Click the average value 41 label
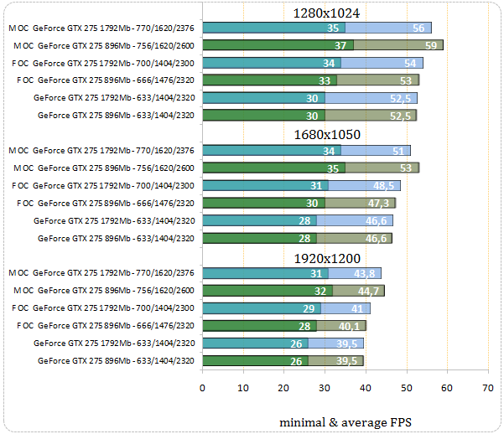The height and width of the screenshot is (434, 504). point(357,308)
